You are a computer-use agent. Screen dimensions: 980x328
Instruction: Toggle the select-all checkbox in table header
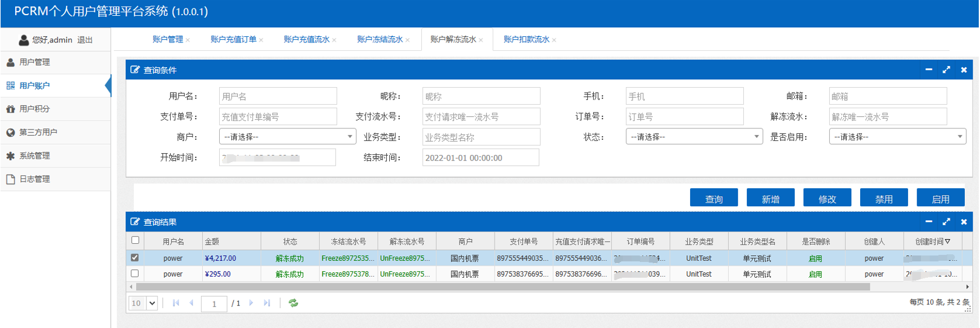click(x=135, y=240)
